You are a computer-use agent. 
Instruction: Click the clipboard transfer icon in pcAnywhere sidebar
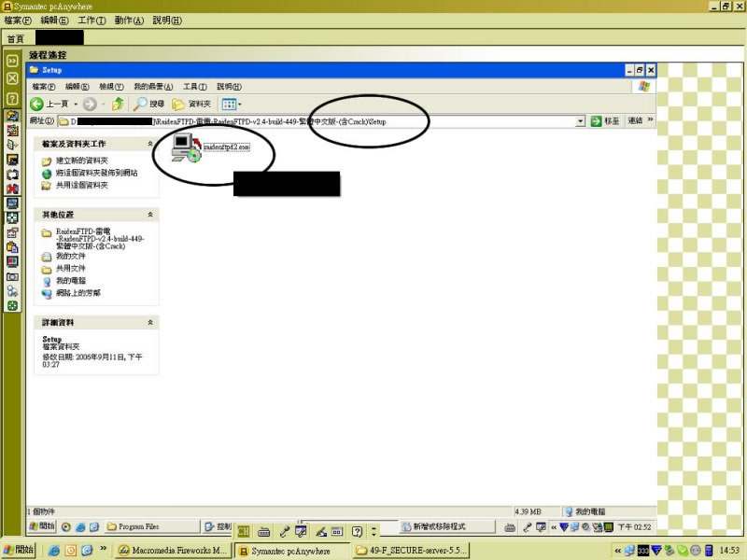12,247
